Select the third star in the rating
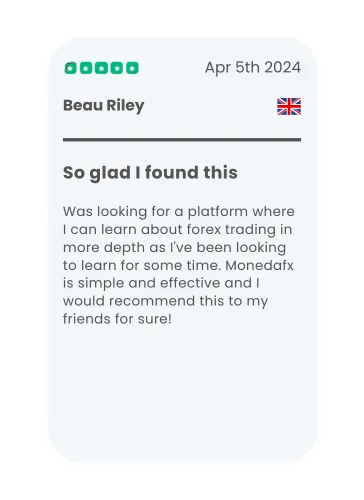This screenshot has width=364, height=500. 101,68
